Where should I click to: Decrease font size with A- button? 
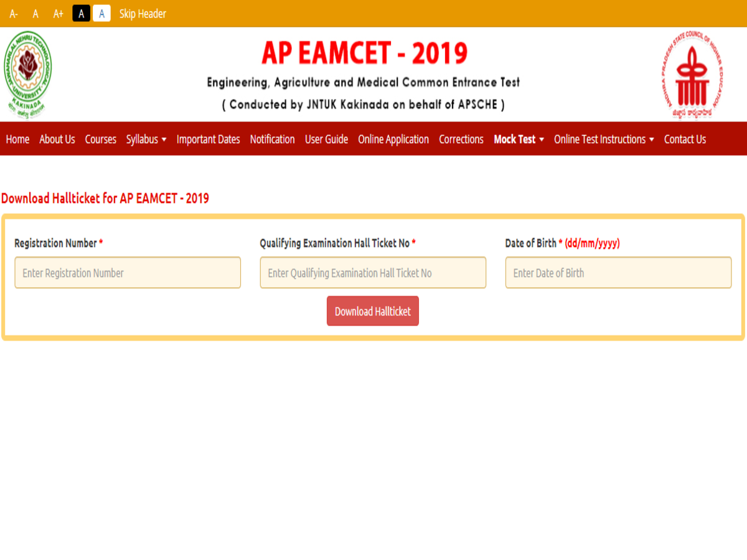[x=14, y=14]
